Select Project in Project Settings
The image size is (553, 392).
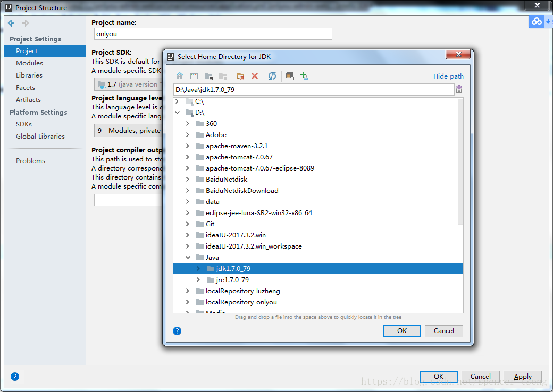pos(45,50)
